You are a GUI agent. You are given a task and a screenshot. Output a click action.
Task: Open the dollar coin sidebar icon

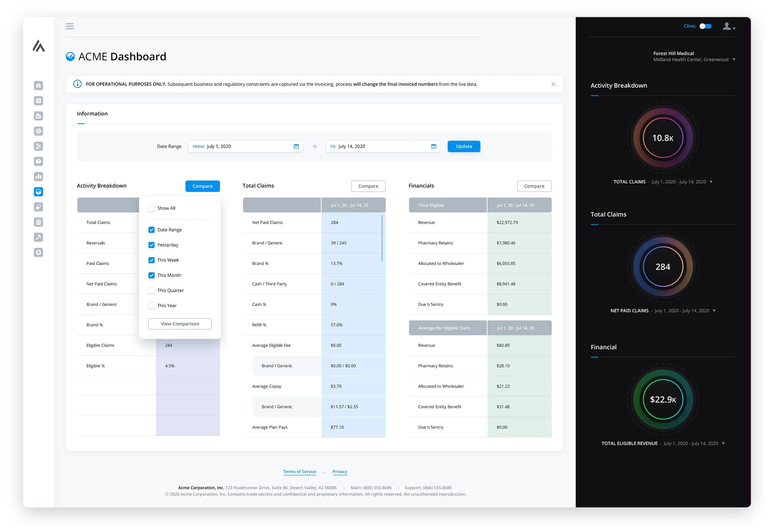coord(38,131)
